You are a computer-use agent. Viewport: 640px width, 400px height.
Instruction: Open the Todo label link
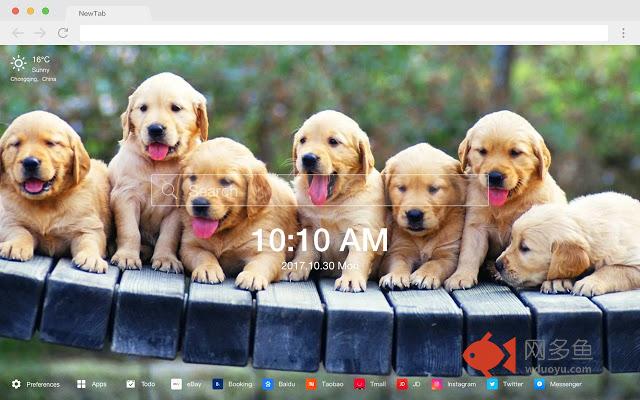pyautogui.click(x=148, y=384)
